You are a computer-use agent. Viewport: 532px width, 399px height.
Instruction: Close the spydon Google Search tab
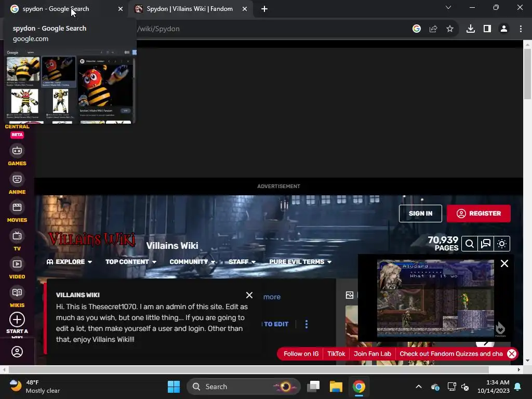click(121, 9)
